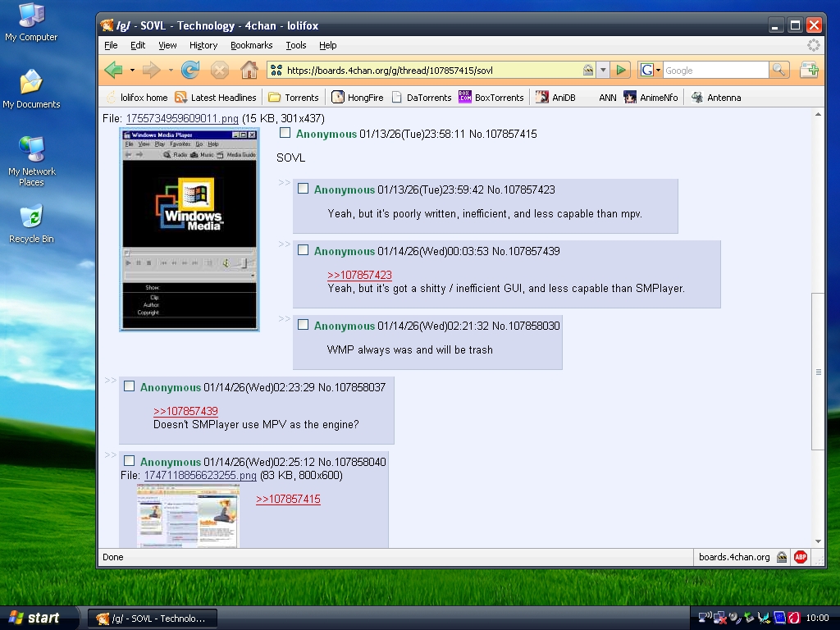Click the Forward arrow button
Image resolution: width=840 pixels, height=630 pixels.
152,70
